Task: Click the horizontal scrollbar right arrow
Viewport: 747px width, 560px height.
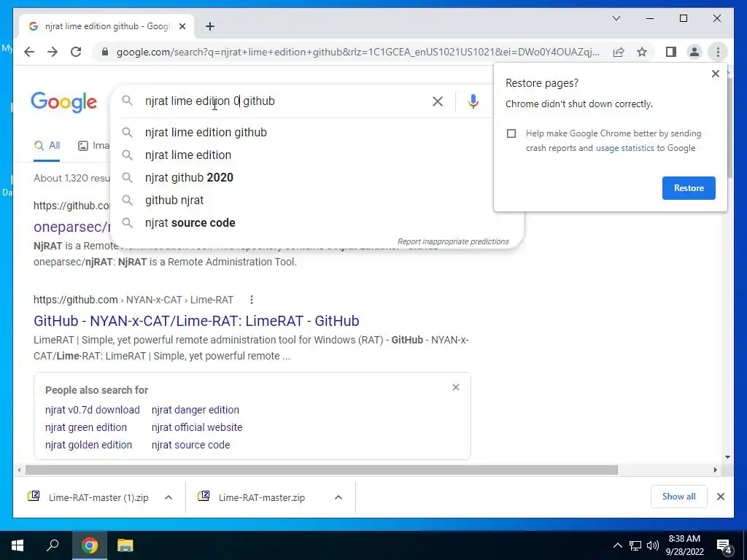Action: pos(715,470)
